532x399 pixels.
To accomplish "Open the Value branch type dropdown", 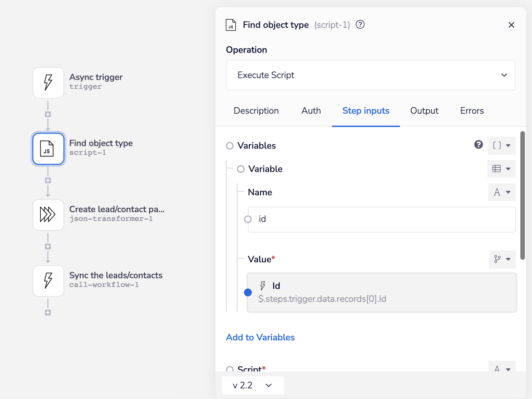I will 502,259.
